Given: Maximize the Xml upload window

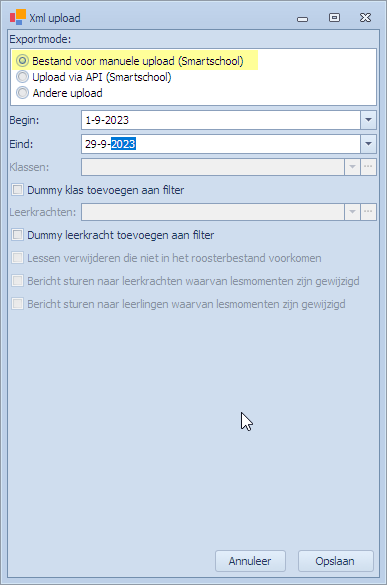Looking at the screenshot, I should click(x=334, y=18).
